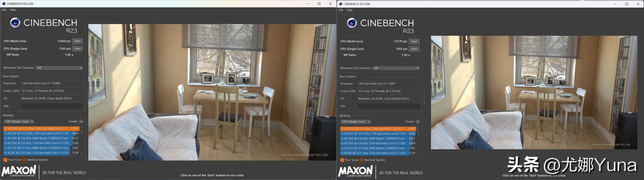Click Info input field in left window
644x180 pixels.
tap(52, 106)
